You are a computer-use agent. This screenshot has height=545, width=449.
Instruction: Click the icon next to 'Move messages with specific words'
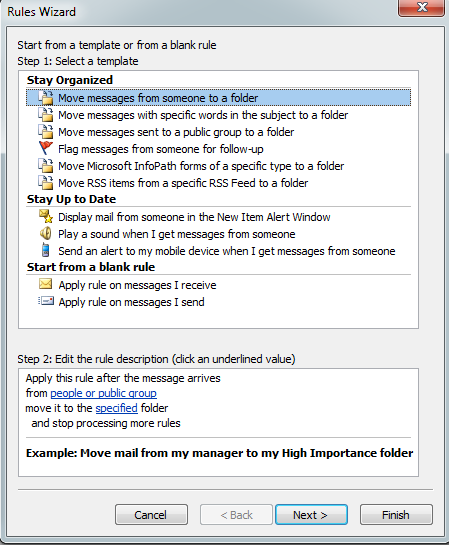[46, 115]
